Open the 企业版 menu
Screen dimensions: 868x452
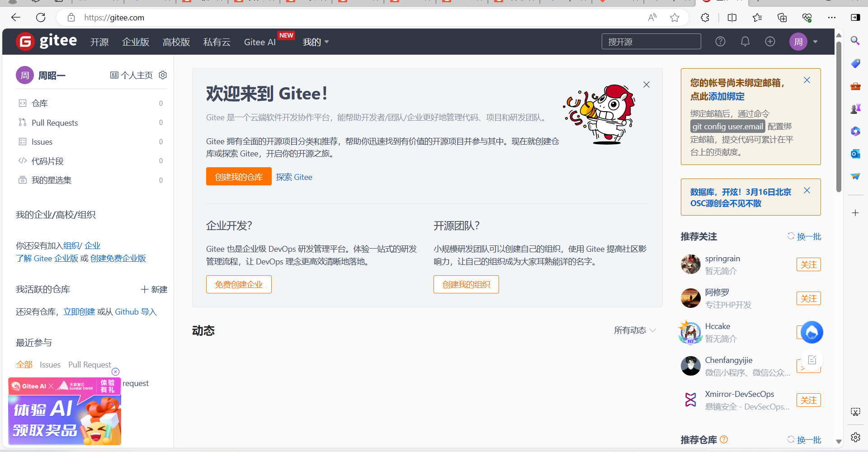(136, 42)
